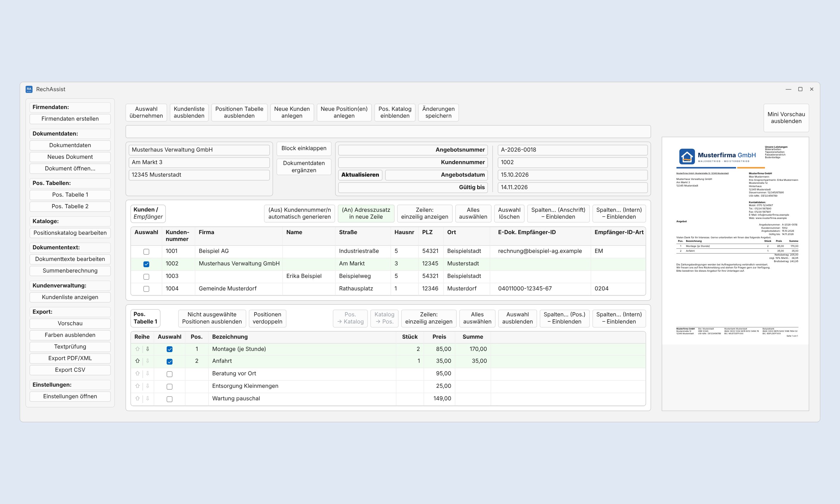The image size is (840, 504).
Task: Click down arrow in Wartung pauschal row
Action: [x=148, y=399]
